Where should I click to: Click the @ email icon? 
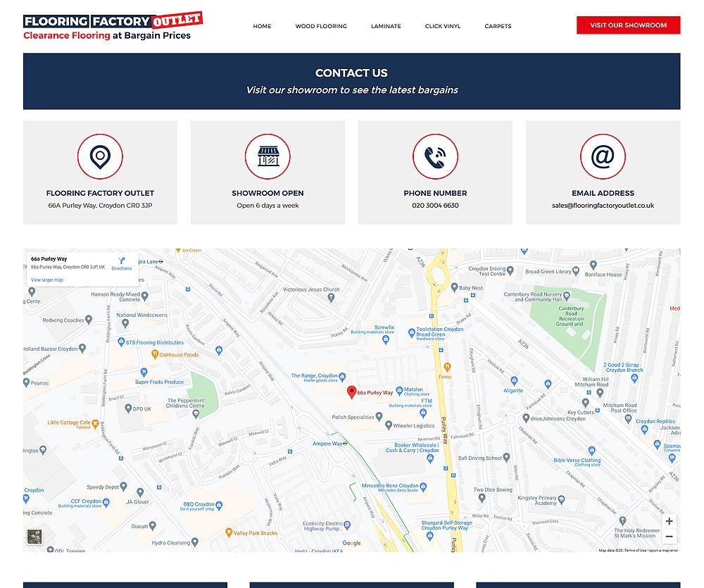[x=603, y=156]
